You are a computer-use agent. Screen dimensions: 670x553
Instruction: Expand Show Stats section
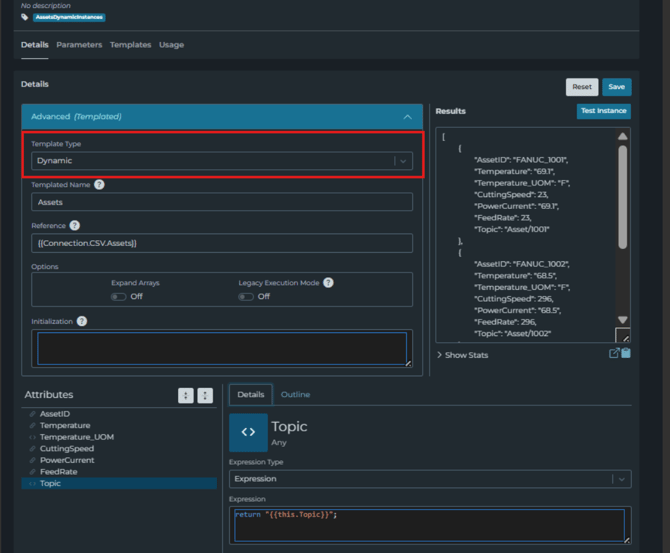click(463, 355)
